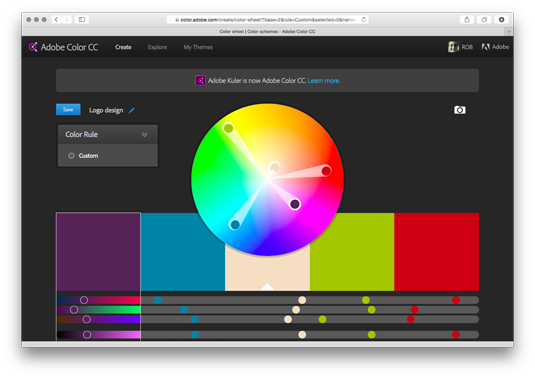Click the page reload icon in address bar
The image size is (535, 378).
[364, 20]
